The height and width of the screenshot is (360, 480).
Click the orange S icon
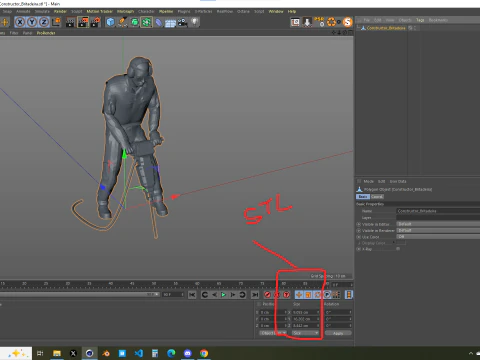click(348, 22)
